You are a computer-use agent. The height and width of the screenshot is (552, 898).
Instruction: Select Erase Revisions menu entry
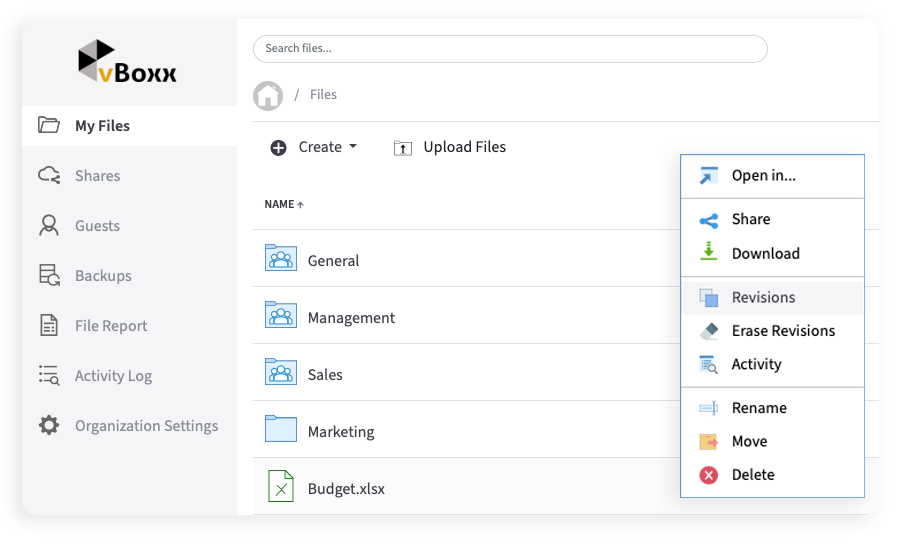click(782, 331)
